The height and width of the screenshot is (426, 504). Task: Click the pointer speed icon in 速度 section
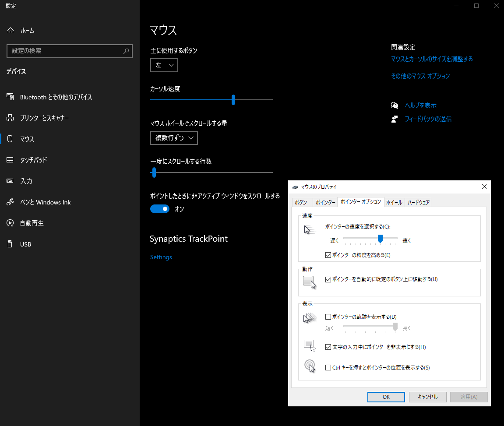click(x=310, y=229)
